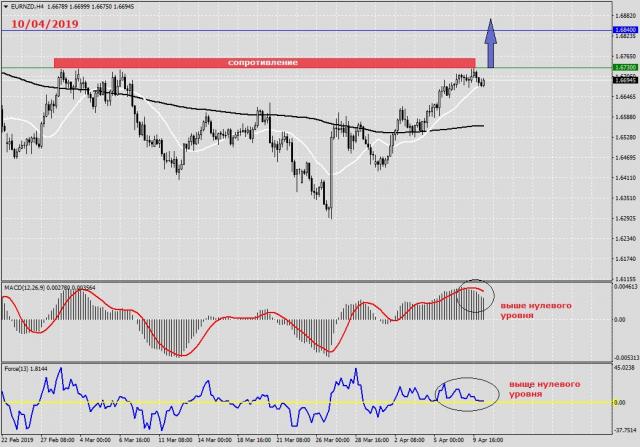Click the EURNZD,H4 symbol title text

pyautogui.click(x=30, y=6)
